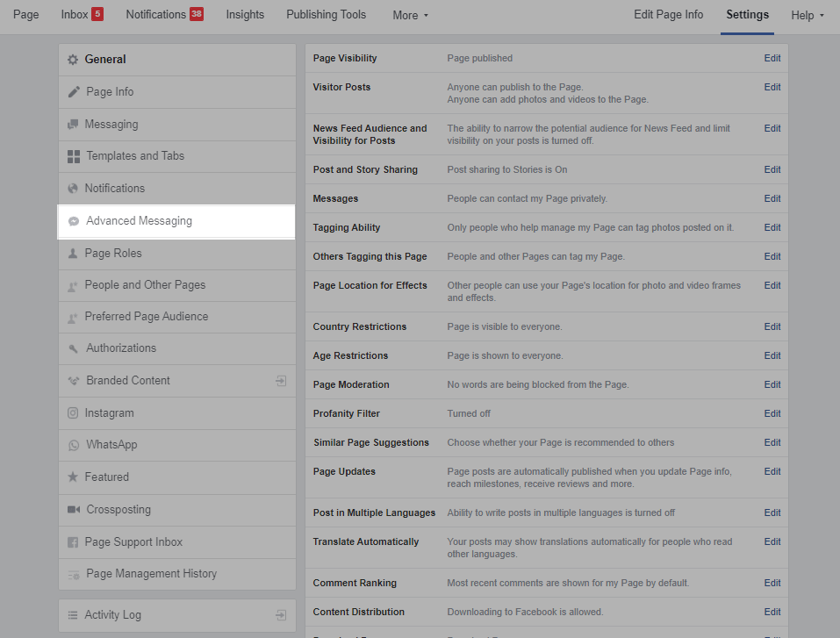
Task: Click the handshake icon beside Branded Content
Action: [x=74, y=381]
